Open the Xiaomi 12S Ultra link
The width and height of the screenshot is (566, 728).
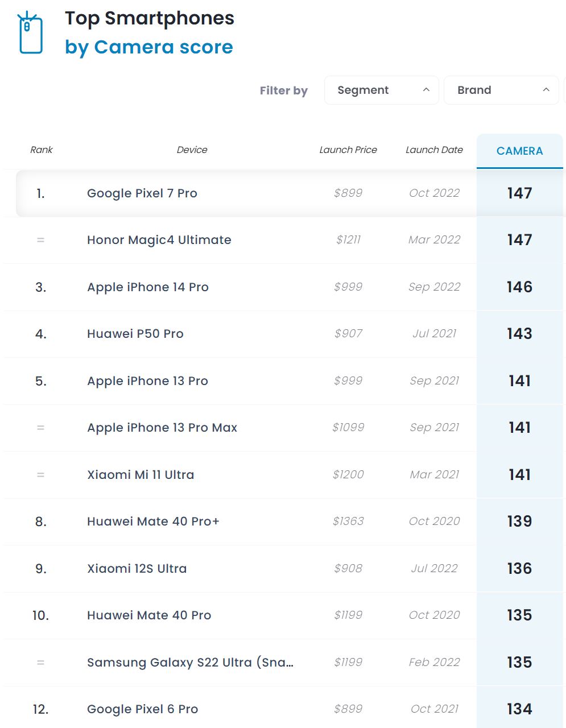click(x=137, y=569)
